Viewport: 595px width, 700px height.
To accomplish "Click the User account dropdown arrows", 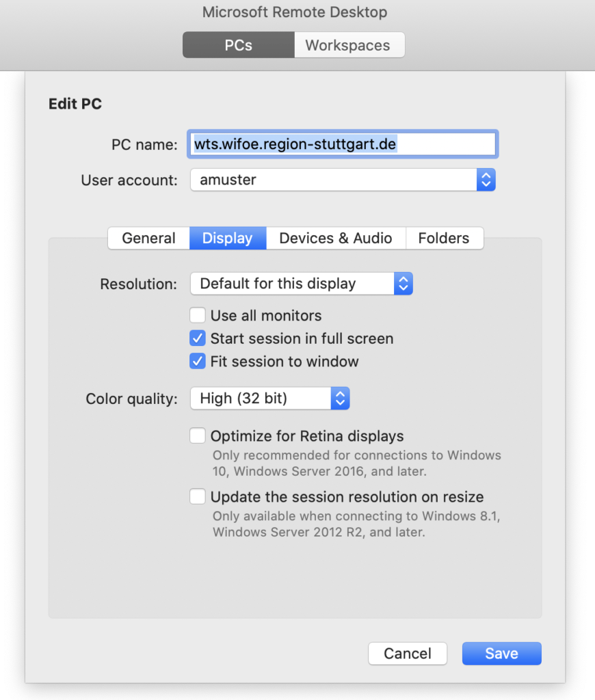I will pyautogui.click(x=486, y=180).
